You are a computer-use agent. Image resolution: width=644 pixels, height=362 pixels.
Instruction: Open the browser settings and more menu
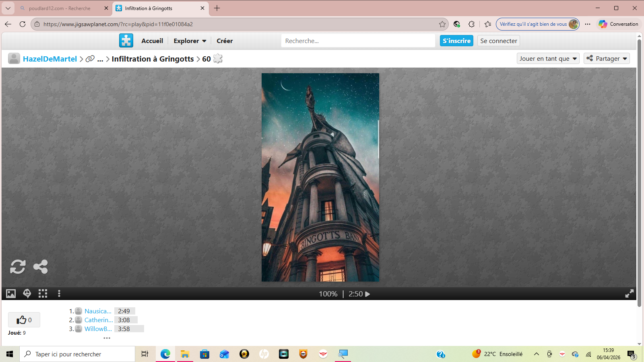click(588, 24)
